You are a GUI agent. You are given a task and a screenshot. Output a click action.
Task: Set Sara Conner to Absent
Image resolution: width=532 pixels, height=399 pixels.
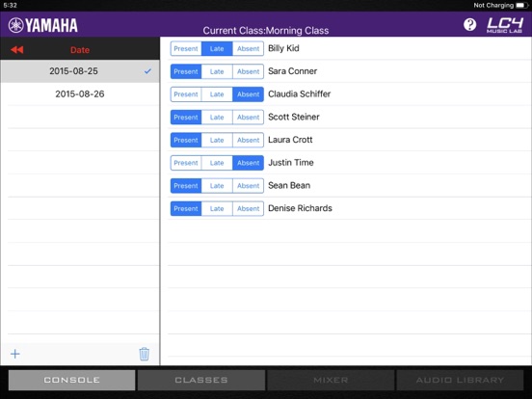point(248,71)
